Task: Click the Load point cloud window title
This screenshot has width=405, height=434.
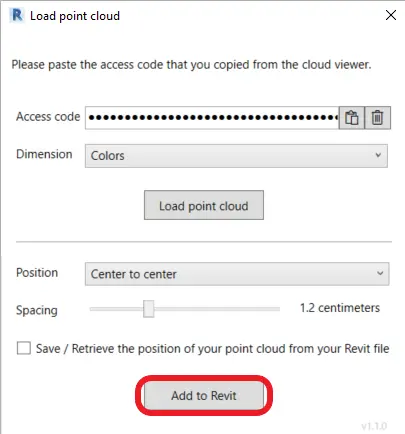Action: coord(75,16)
